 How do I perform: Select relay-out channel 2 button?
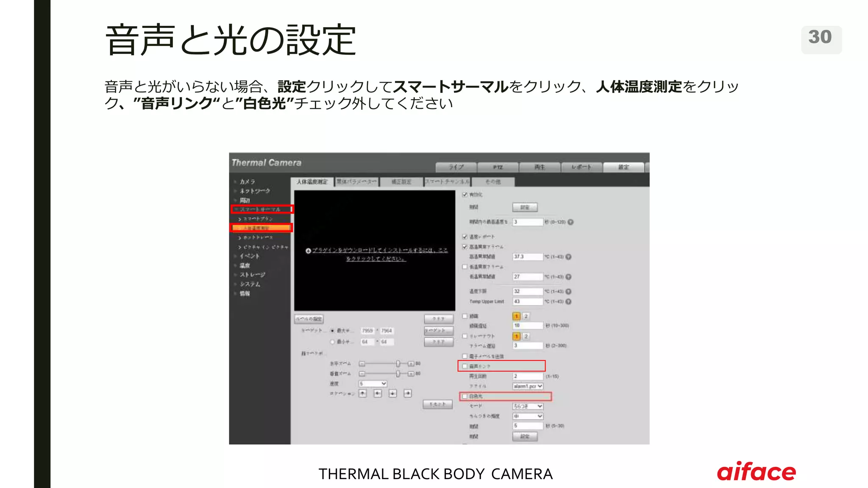click(526, 336)
